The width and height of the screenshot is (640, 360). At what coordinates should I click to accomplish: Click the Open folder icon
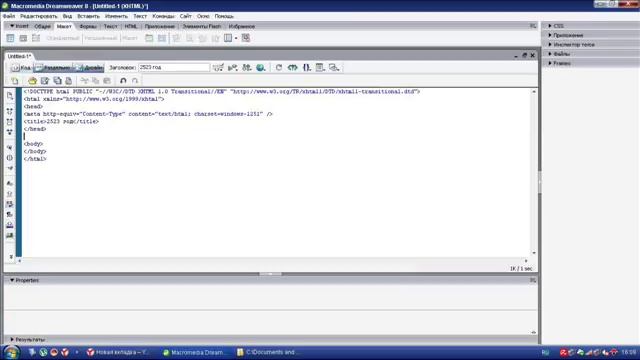tap(32, 81)
